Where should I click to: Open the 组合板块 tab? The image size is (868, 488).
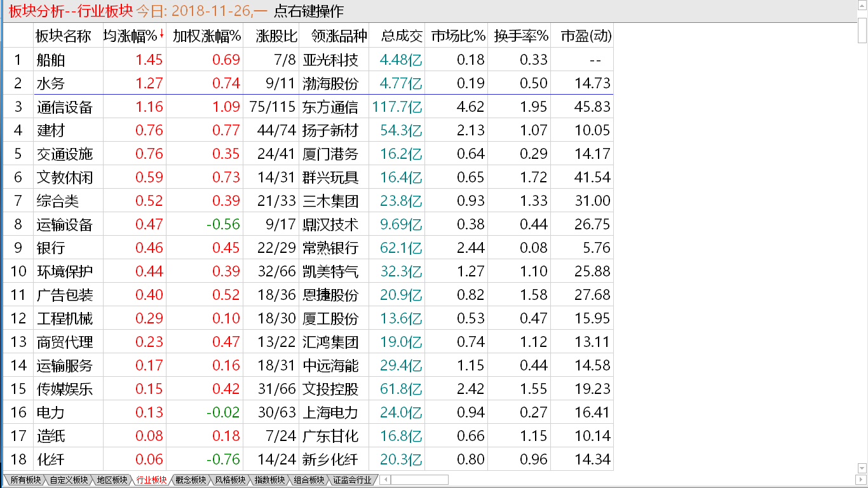point(309,480)
